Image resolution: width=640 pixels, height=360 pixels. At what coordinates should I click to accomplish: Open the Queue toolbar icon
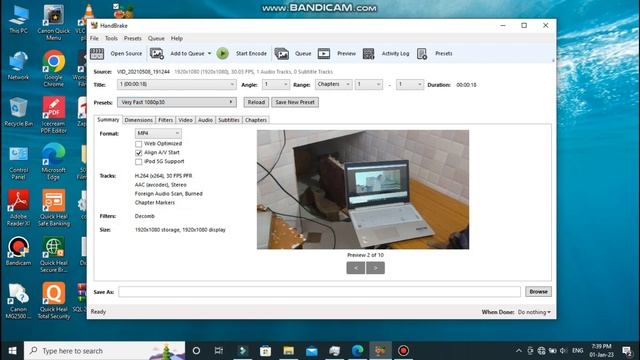tap(282, 53)
